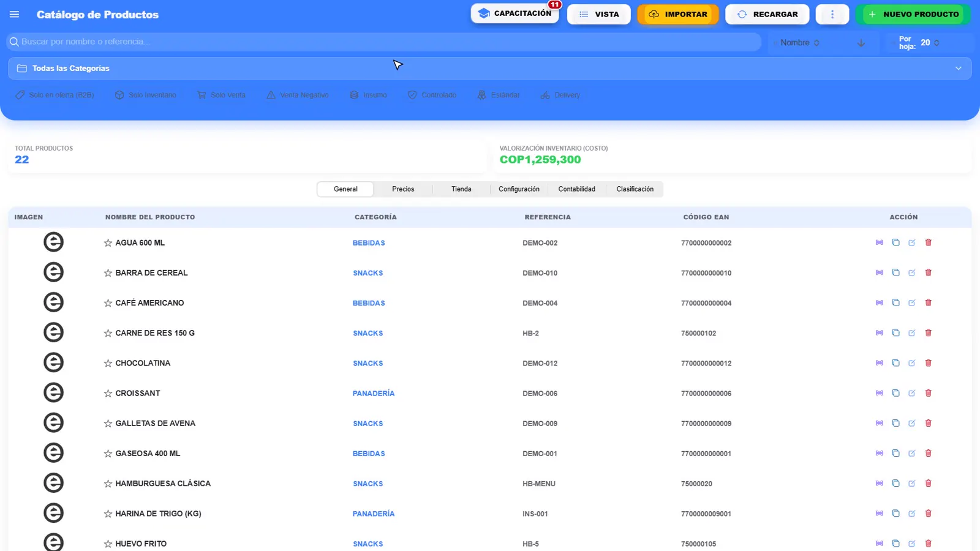Duplicate the CAFÉ AMERICANO product

pos(895,303)
